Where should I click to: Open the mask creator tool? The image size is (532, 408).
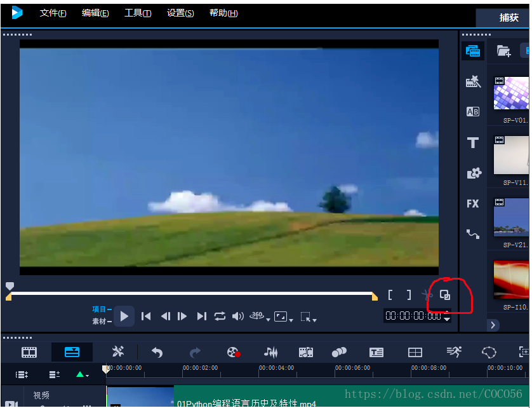click(x=489, y=352)
